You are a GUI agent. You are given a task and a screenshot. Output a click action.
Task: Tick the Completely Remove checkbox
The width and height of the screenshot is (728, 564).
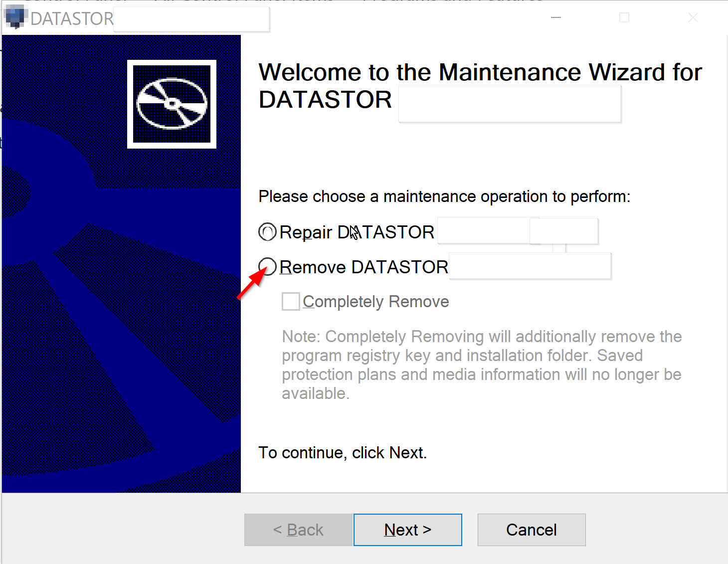[291, 302]
